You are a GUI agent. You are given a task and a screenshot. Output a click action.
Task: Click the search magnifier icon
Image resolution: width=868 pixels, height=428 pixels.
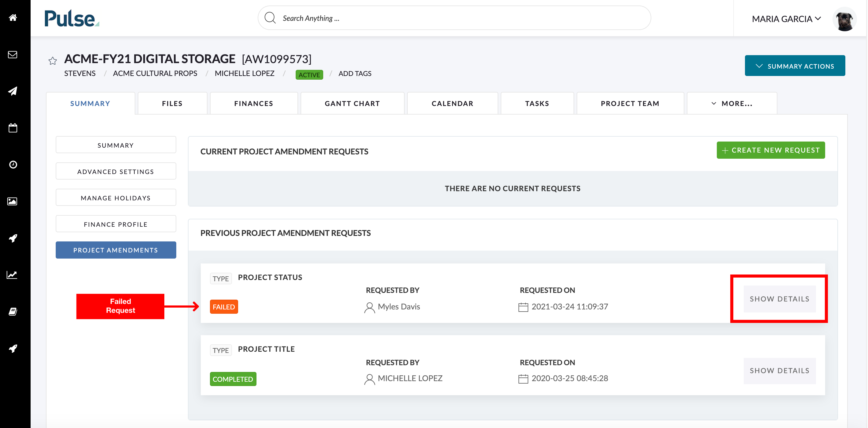(x=270, y=18)
